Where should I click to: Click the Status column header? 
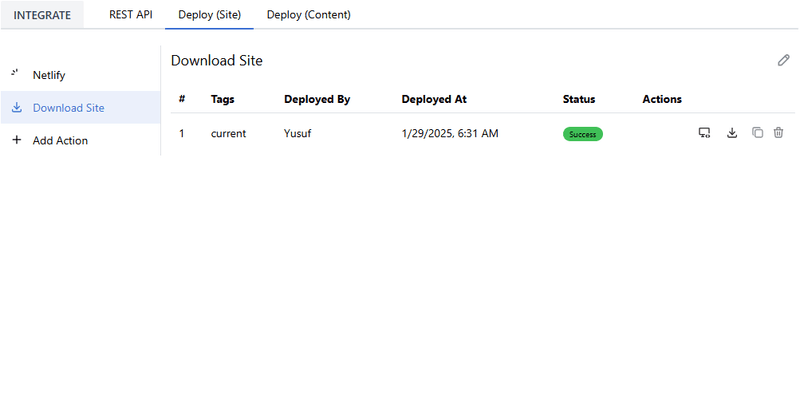click(x=579, y=99)
